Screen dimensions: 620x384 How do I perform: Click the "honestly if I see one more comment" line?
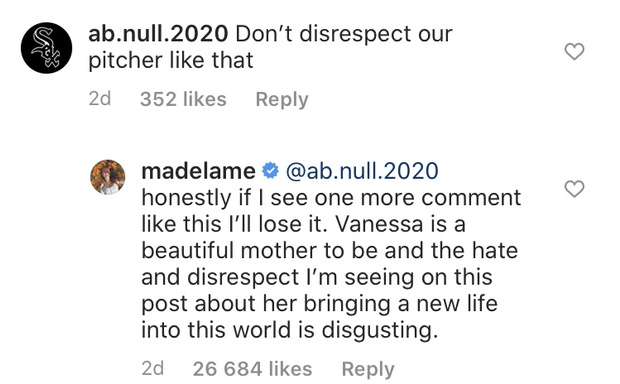click(x=331, y=198)
